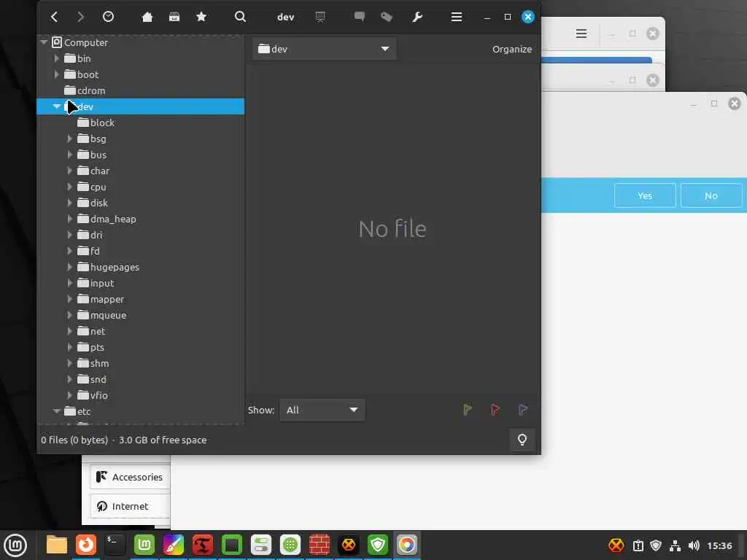
Task: Click the blue flag filter
Action: pyautogui.click(x=522, y=410)
